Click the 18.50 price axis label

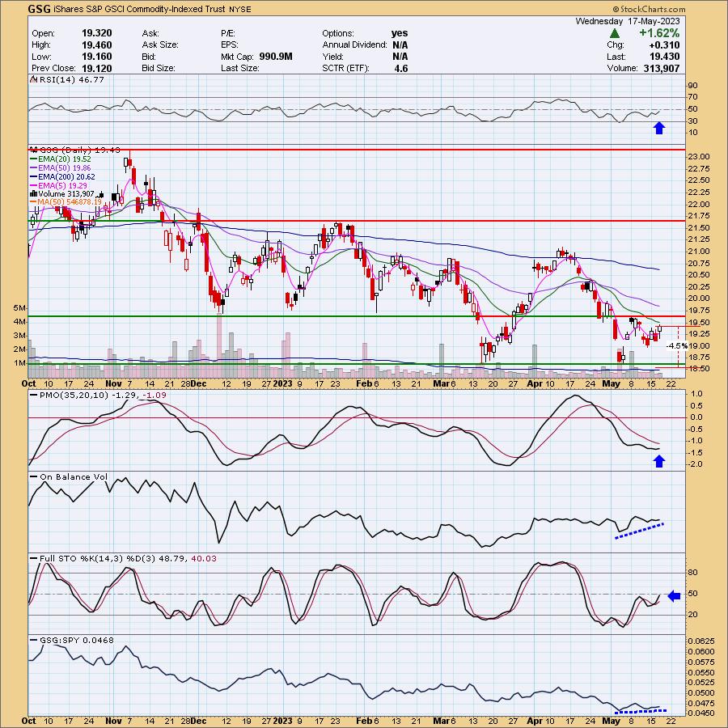coord(698,369)
